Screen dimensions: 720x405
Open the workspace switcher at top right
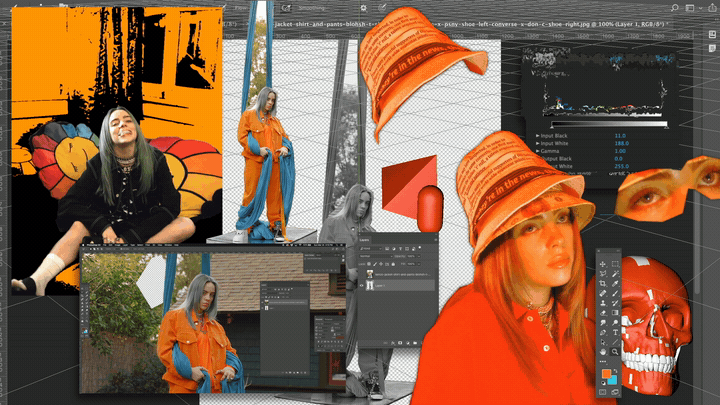pyautogui.click(x=692, y=8)
